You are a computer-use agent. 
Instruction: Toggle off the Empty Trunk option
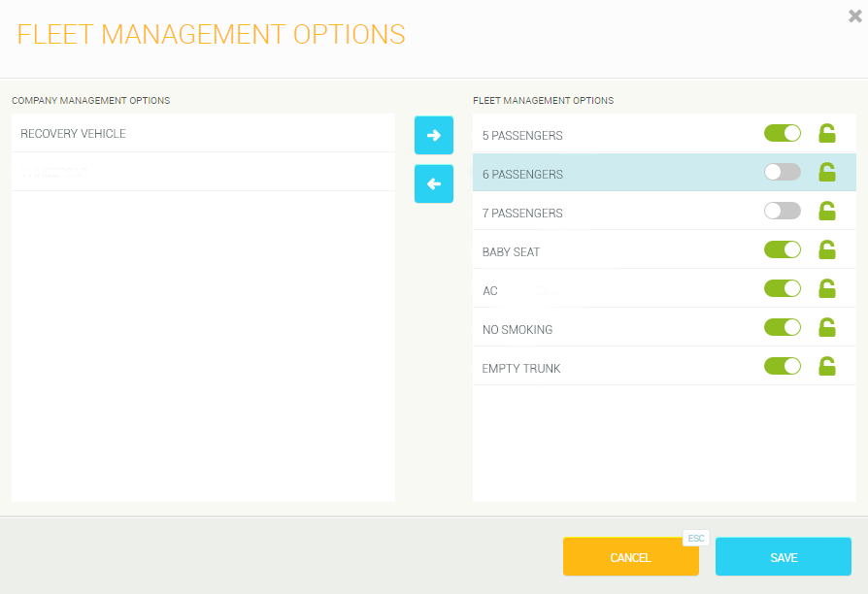[782, 366]
